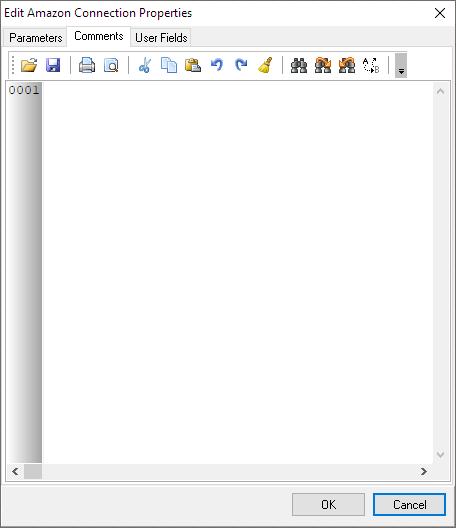Cut selection with the scissors icon
This screenshot has height=528, width=456.
[144, 65]
